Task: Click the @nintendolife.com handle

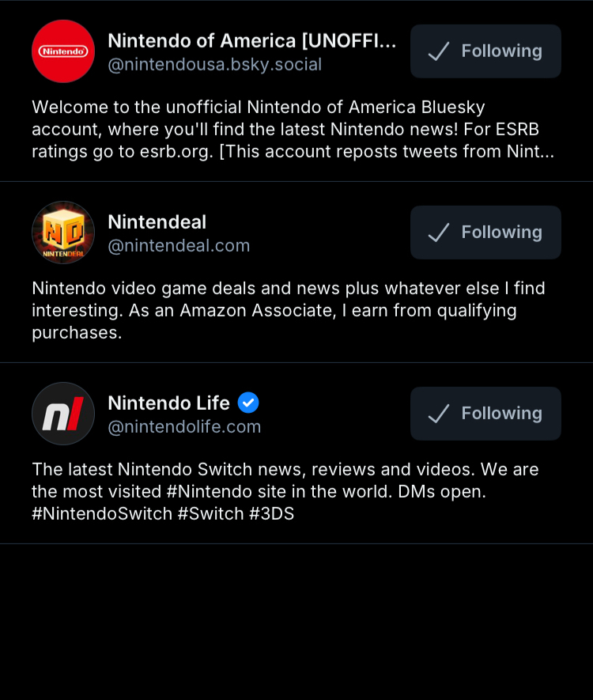Action: click(184, 427)
